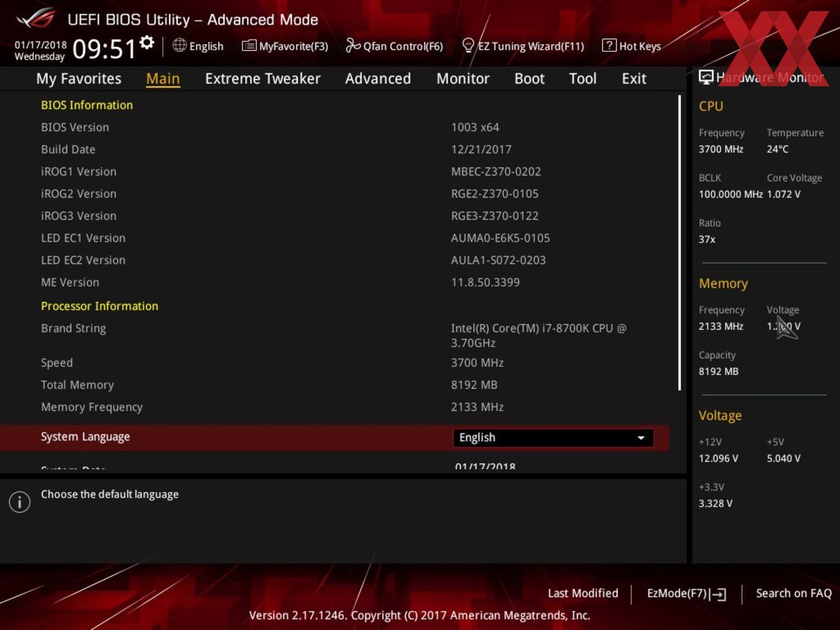
Task: Click the Hardware Monitor screen icon
Action: [x=706, y=77]
